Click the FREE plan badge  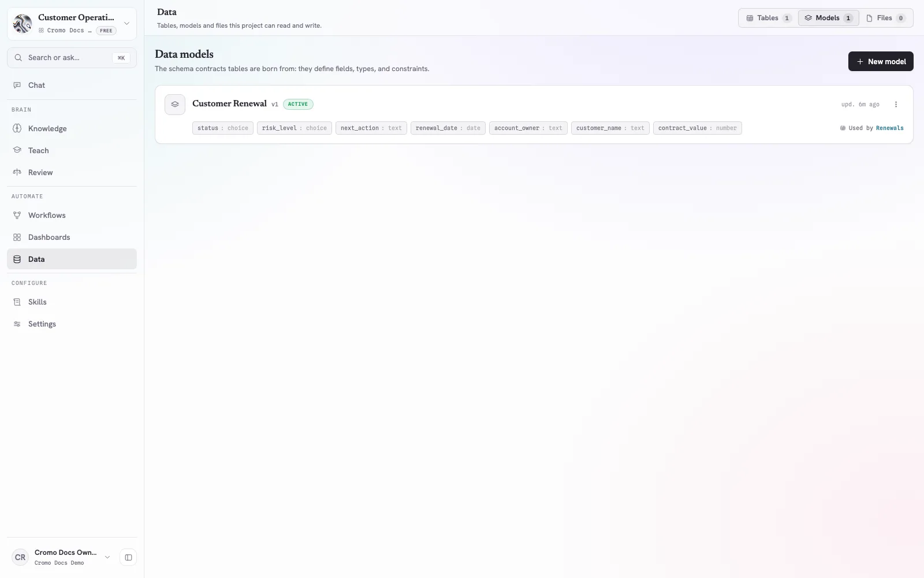[x=106, y=31]
